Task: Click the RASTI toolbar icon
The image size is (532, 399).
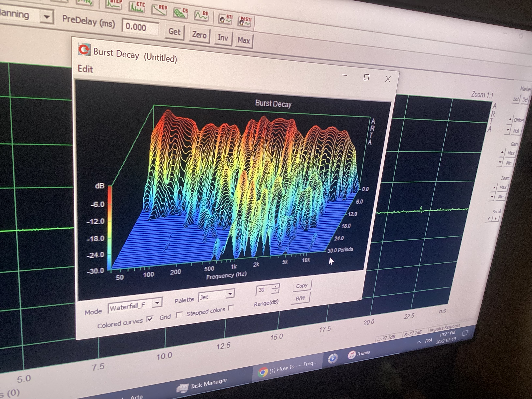Action: 245,22
